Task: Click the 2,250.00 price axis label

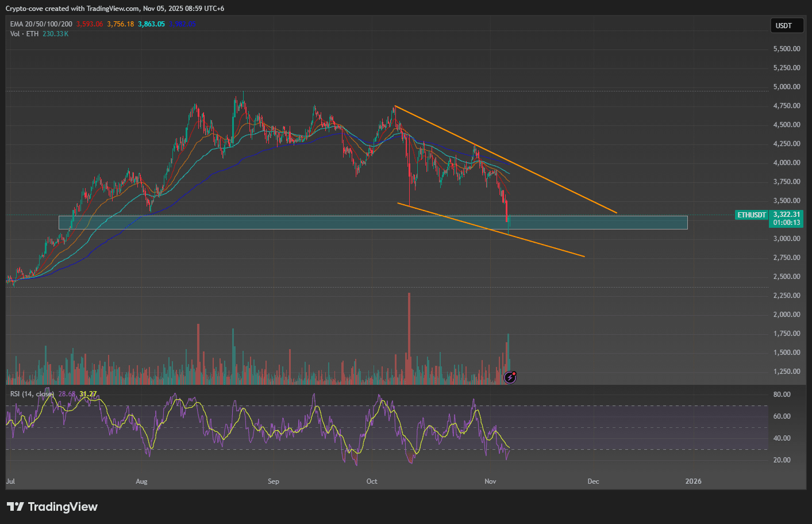Action: [x=787, y=296]
